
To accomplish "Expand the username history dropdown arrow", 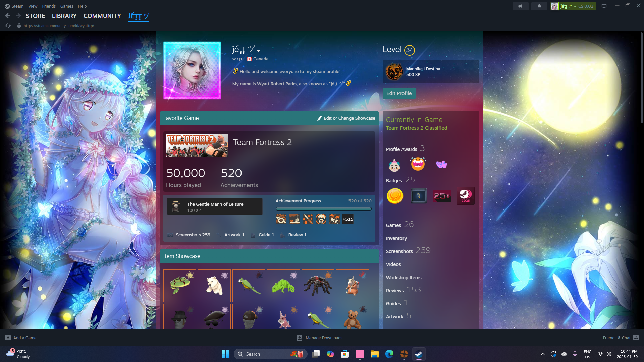I will tap(259, 51).
